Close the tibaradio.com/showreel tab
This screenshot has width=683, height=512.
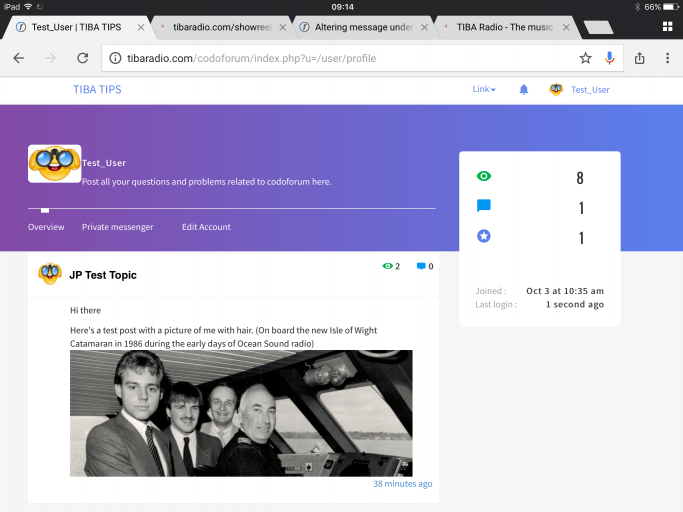[x=283, y=27]
